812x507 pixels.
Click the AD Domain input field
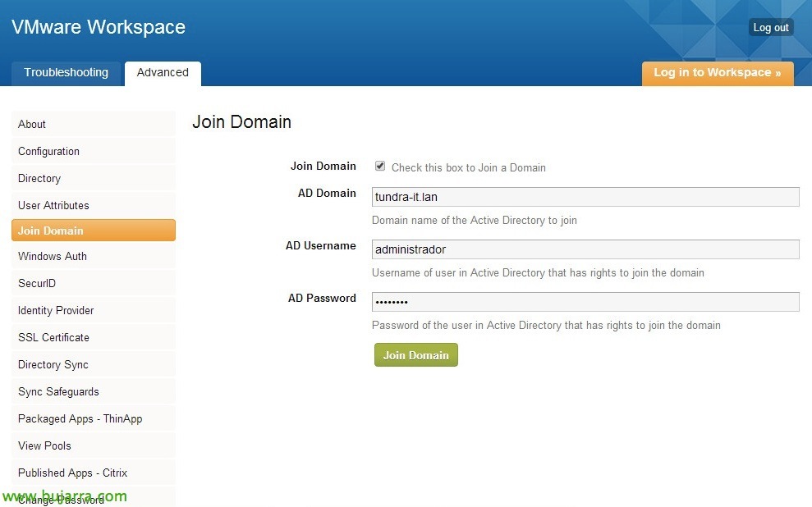[x=585, y=197]
